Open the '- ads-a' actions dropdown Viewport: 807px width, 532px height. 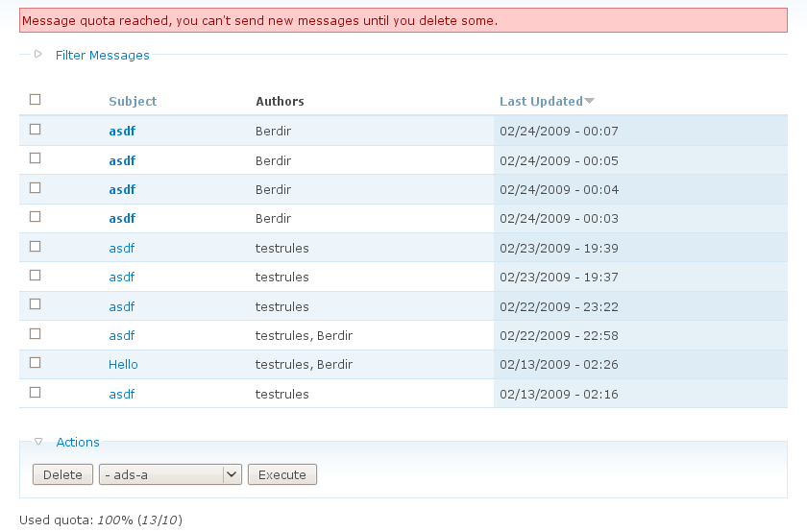170,474
